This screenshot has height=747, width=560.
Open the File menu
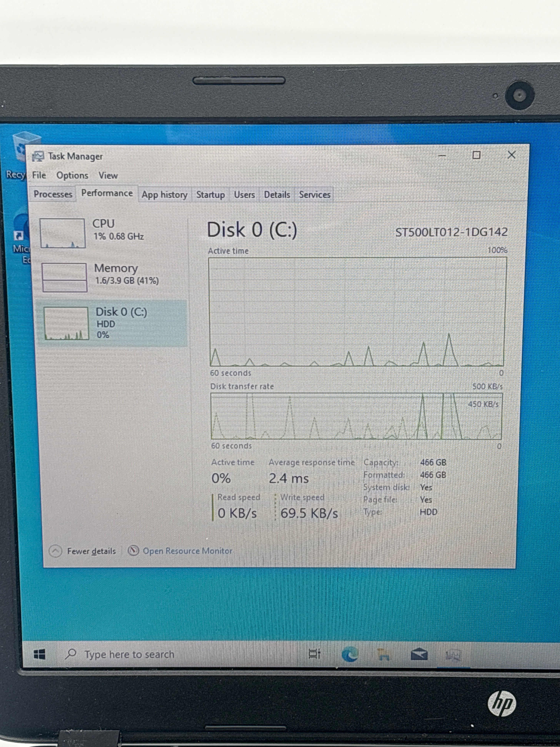[x=39, y=175]
